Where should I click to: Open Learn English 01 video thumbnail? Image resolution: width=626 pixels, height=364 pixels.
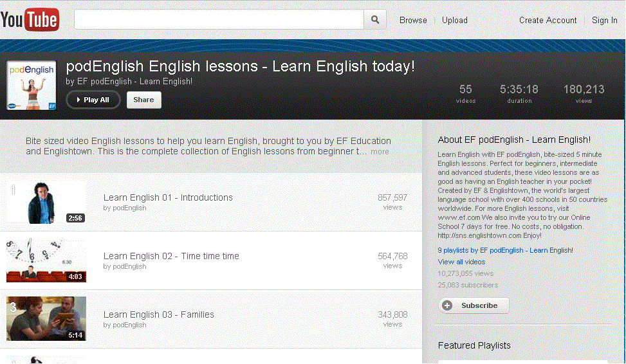pyautogui.click(x=46, y=202)
